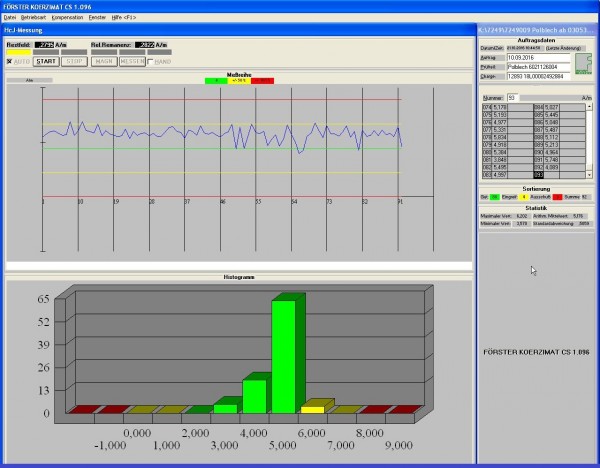The height and width of the screenshot is (468, 600).
Task: Click the measurement table scroll down arrow
Action: coord(589,175)
